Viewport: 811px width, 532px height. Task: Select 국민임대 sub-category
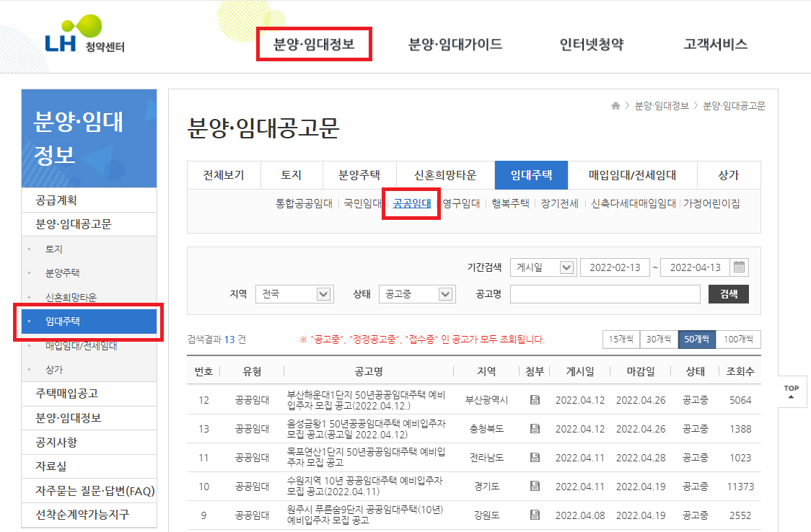[363, 203]
